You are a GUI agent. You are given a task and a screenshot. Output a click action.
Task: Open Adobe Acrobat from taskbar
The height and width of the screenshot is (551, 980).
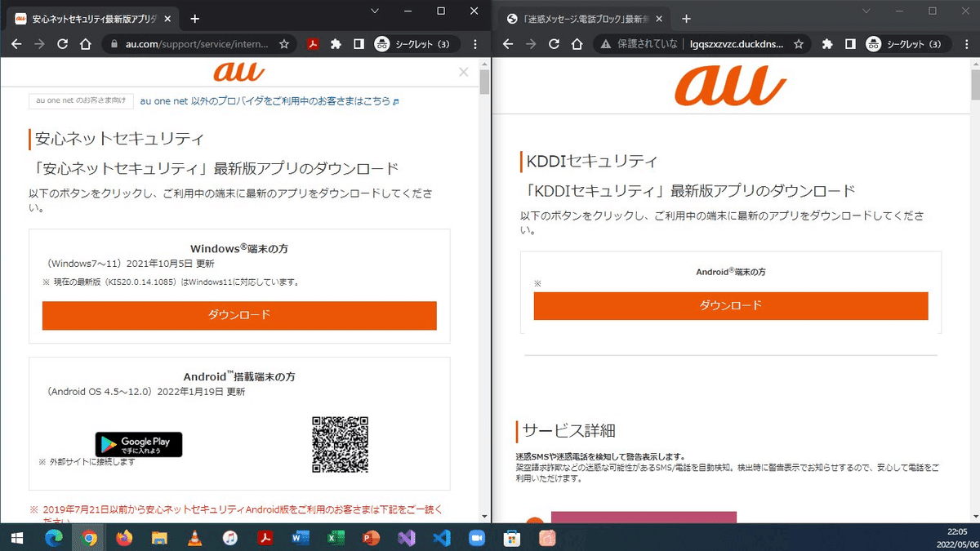(265, 538)
